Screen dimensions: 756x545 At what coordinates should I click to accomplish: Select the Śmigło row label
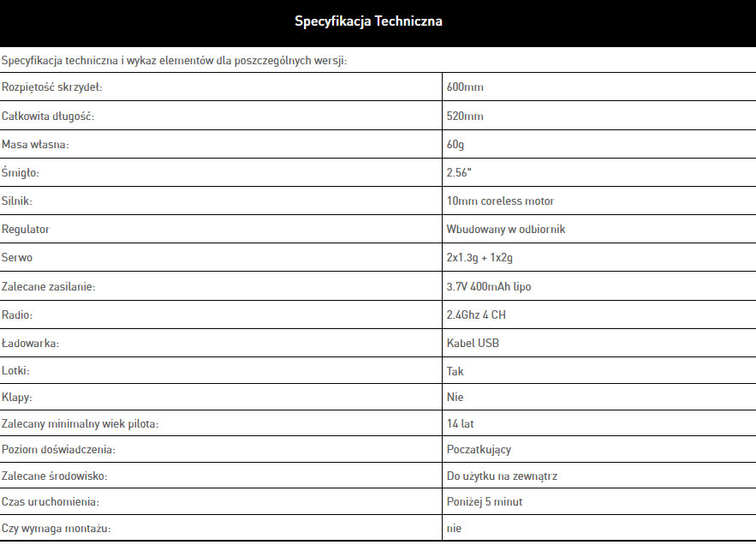pos(21,172)
